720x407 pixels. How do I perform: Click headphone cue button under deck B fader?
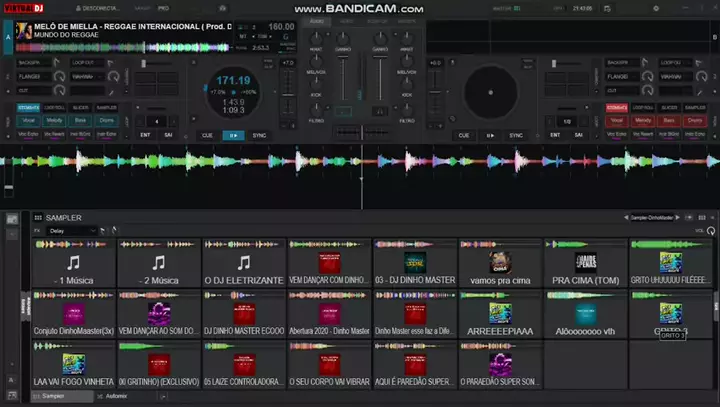click(380, 111)
